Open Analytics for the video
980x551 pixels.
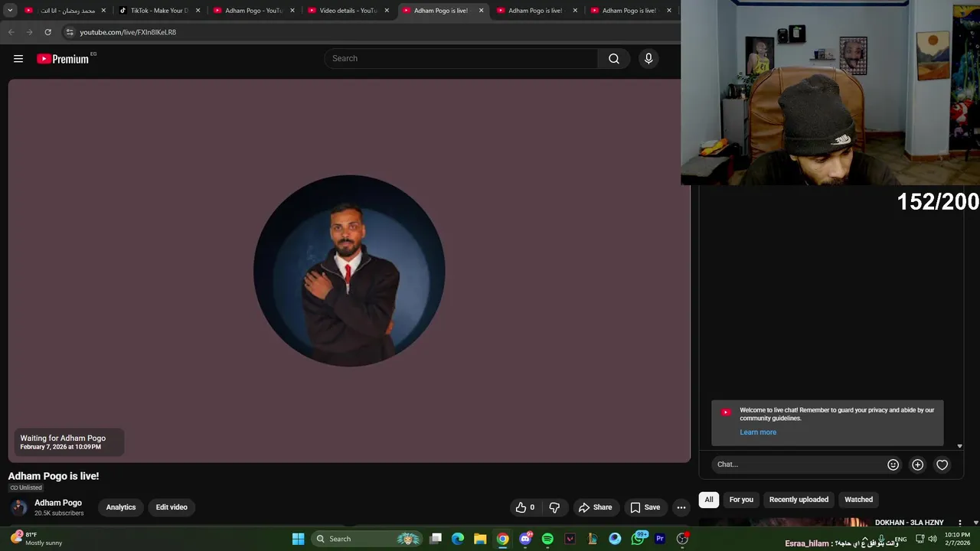121,507
